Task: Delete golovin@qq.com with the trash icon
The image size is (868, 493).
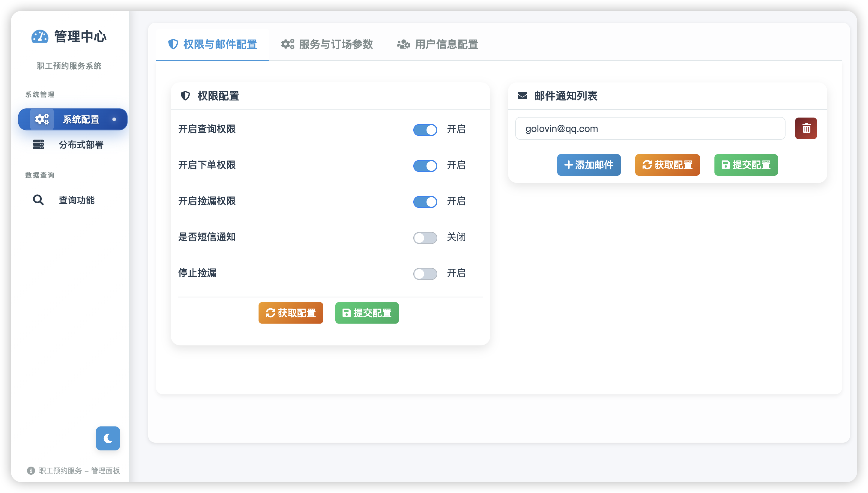Action: click(x=806, y=128)
